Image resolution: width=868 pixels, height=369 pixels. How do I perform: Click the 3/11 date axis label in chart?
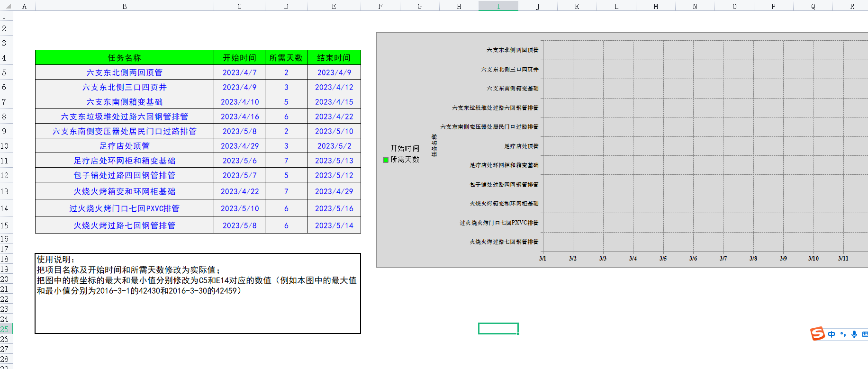coord(843,259)
